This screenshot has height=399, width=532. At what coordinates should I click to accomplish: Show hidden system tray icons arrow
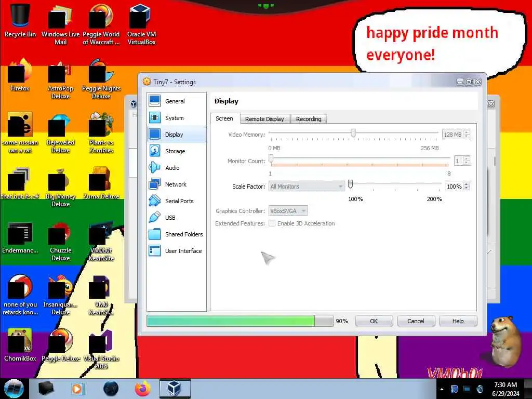point(442,389)
